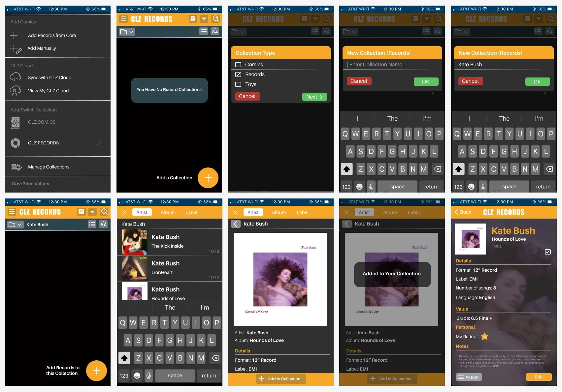Tap the Kate Bush search field above Kick Inside result
Image resolution: width=562 pixels, height=392 pixels.
pyautogui.click(x=170, y=224)
